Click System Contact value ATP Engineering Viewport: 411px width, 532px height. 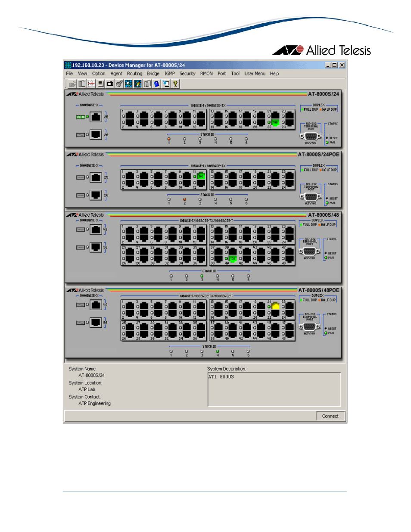tap(94, 404)
